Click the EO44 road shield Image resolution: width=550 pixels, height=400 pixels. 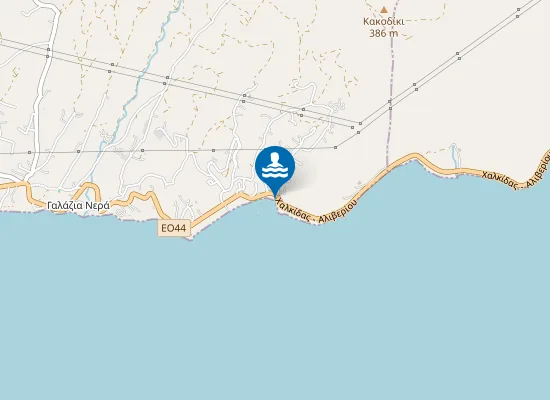coord(174,228)
